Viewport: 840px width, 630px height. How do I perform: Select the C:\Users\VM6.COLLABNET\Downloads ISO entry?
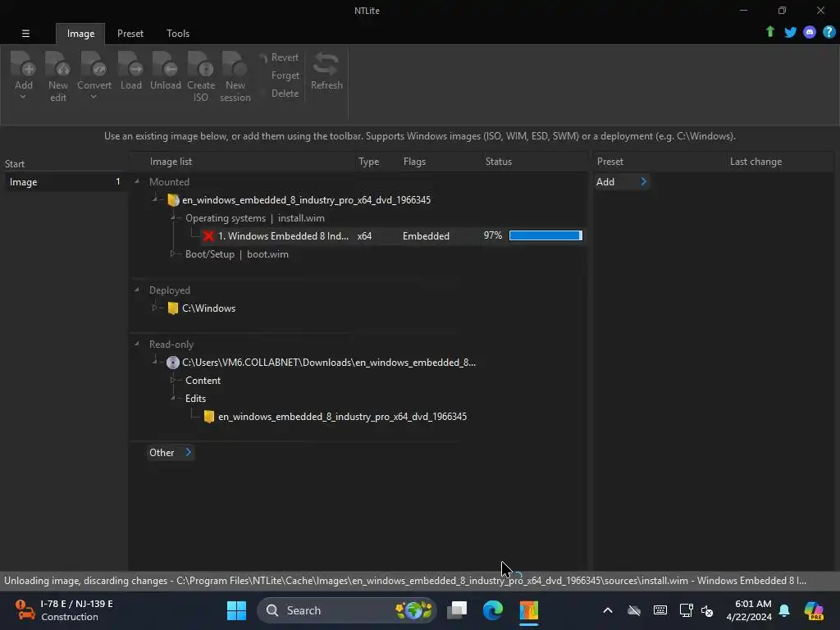pyautogui.click(x=328, y=363)
